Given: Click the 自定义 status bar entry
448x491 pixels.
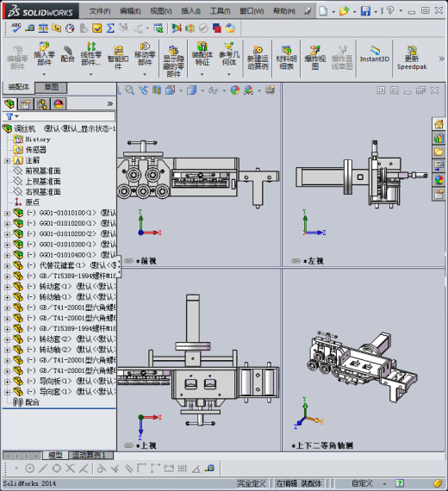Looking at the screenshot, I should coord(362,483).
